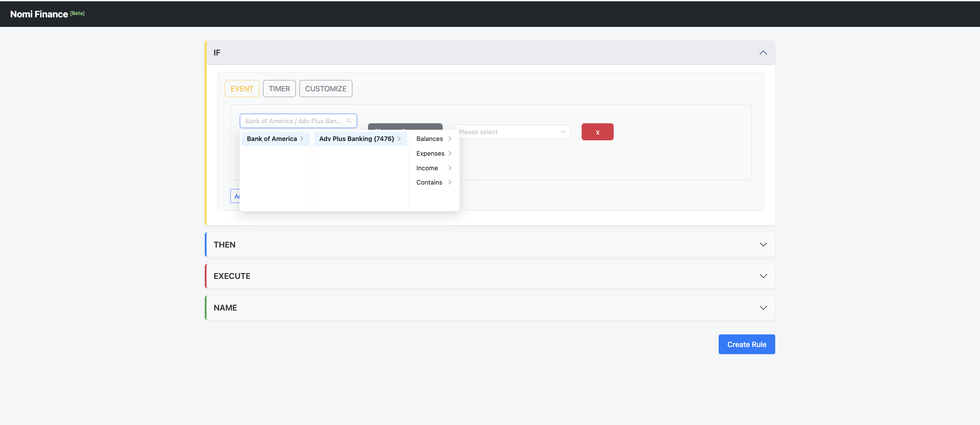
Task: Open the Contains submenu
Action: [x=434, y=183]
